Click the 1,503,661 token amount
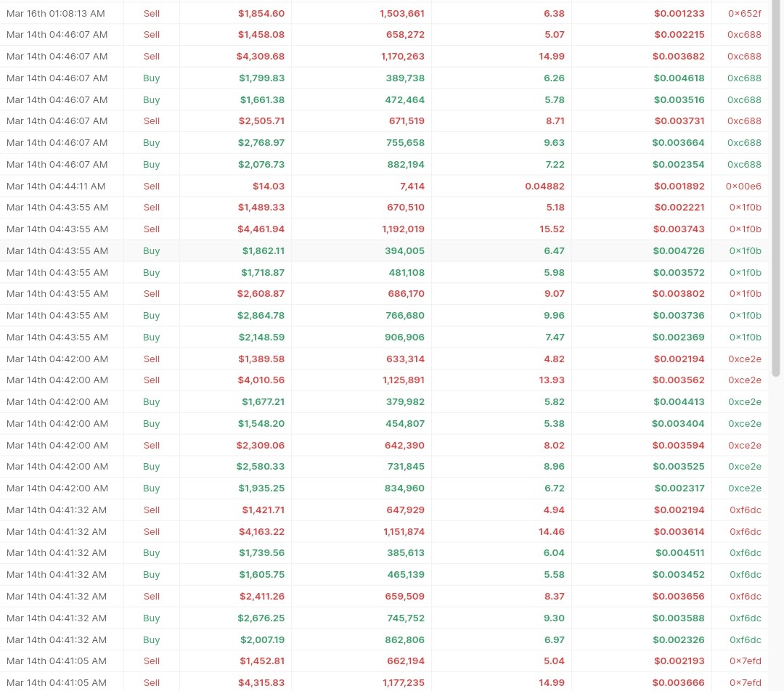Image resolution: width=784 pixels, height=691 pixels. pos(402,14)
